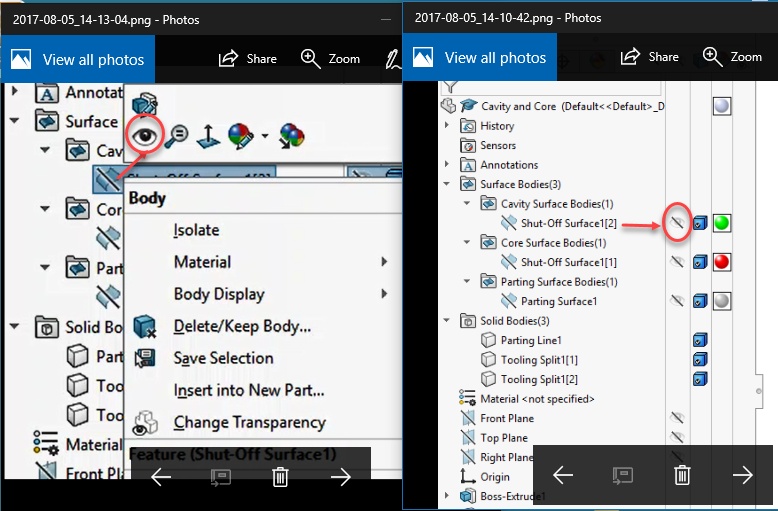Go to next photo in right window

pyautogui.click(x=743, y=475)
